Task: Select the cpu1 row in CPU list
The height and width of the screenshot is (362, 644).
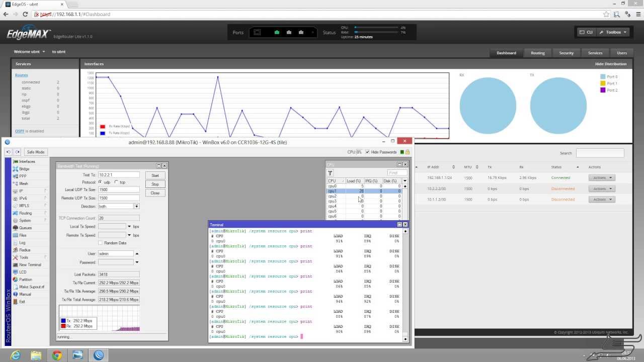Action: pos(364,191)
